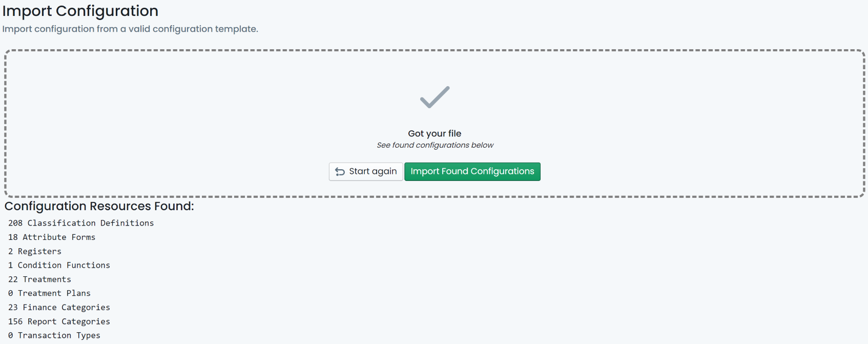Image resolution: width=868 pixels, height=344 pixels.
Task: Click the Got your file text
Action: tap(435, 133)
